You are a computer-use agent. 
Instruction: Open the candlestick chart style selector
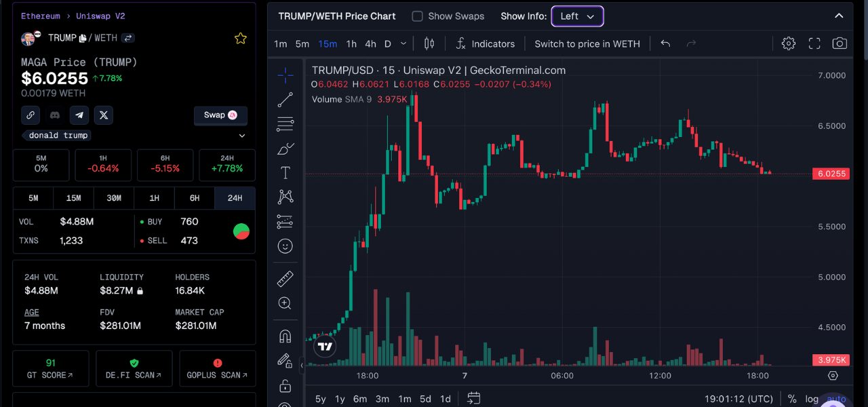point(429,43)
